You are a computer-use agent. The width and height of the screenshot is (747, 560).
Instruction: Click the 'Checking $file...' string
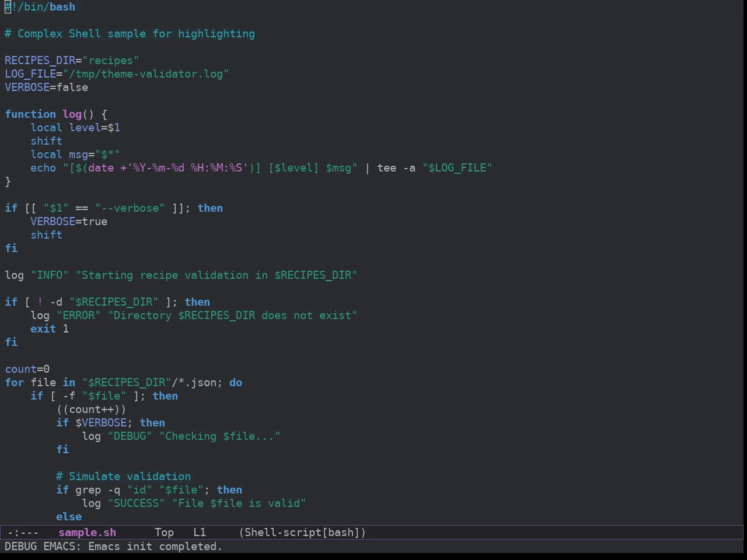coord(219,436)
